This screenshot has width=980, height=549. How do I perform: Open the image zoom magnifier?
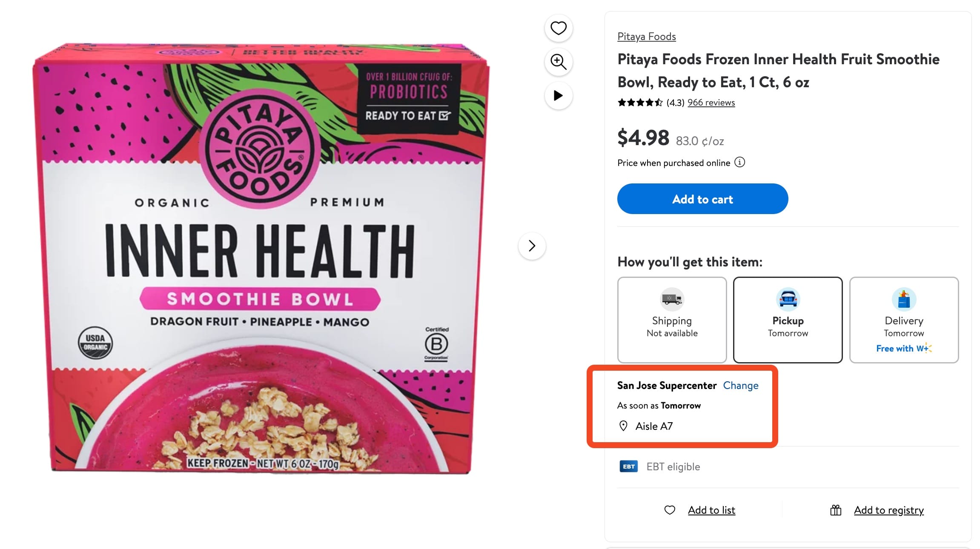click(x=558, y=62)
